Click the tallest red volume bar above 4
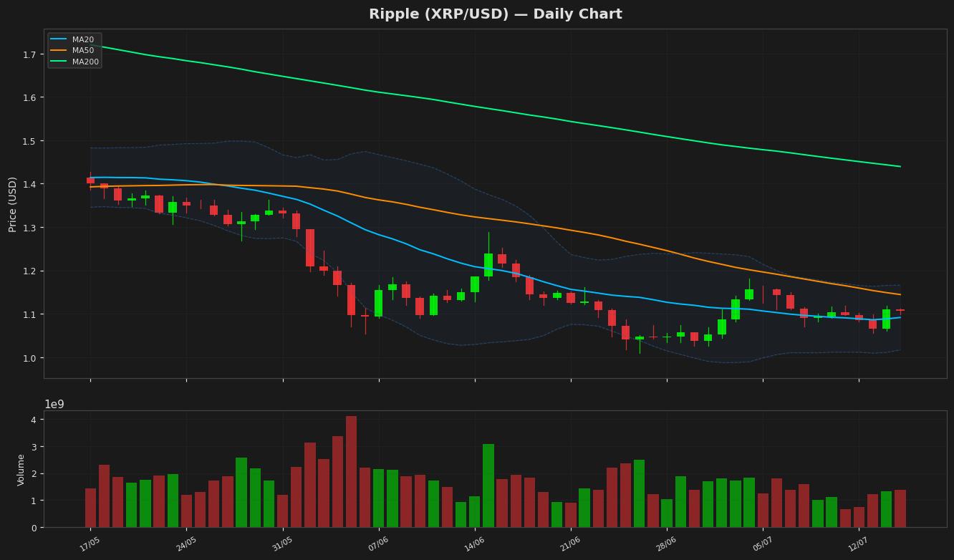954x560 pixels. pos(351,472)
